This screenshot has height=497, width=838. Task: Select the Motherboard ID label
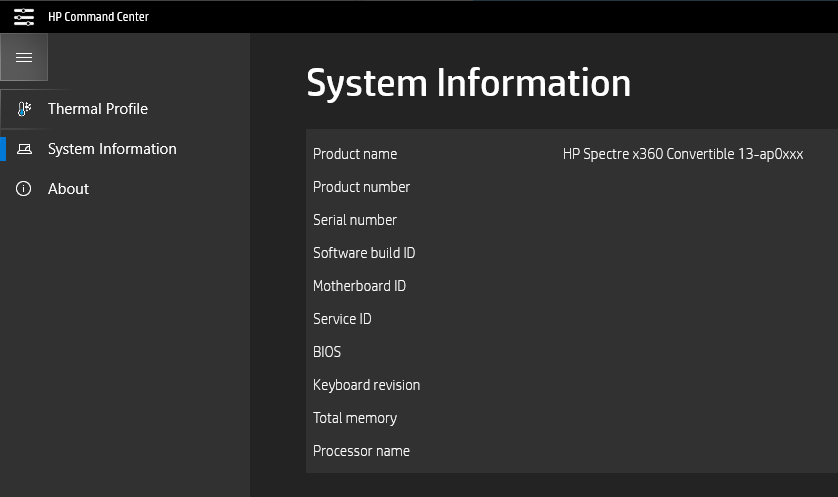point(359,286)
